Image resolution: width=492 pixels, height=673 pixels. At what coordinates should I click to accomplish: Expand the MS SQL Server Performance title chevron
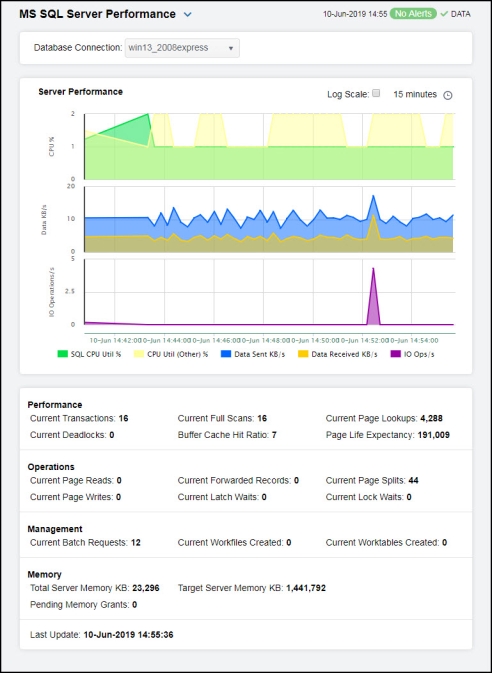(188, 15)
